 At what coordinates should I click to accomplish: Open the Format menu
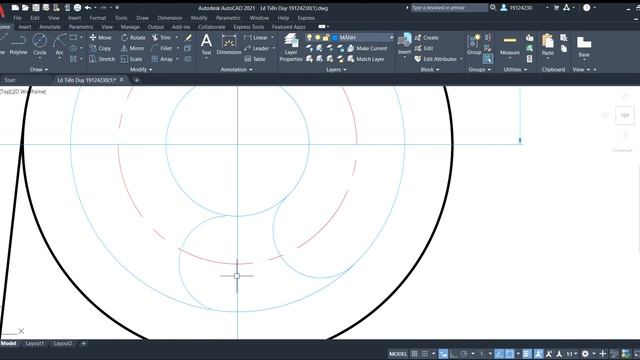[x=98, y=18]
